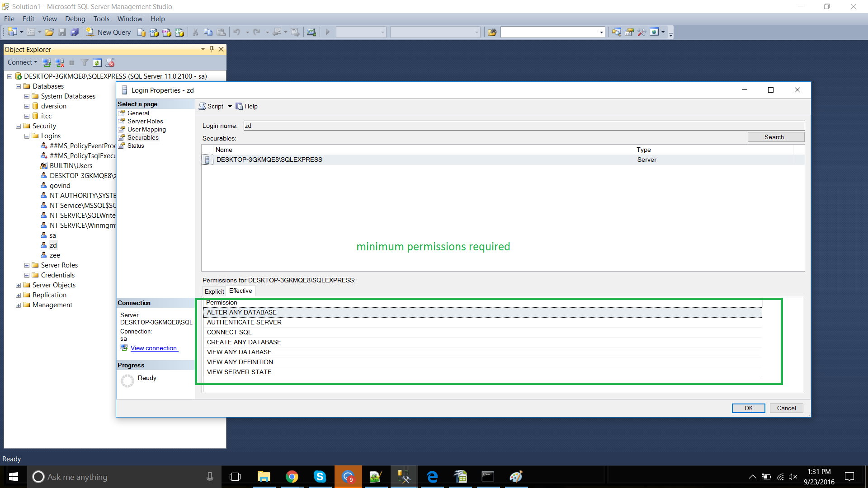Click the View connection properties link
868x488 pixels.
(154, 348)
